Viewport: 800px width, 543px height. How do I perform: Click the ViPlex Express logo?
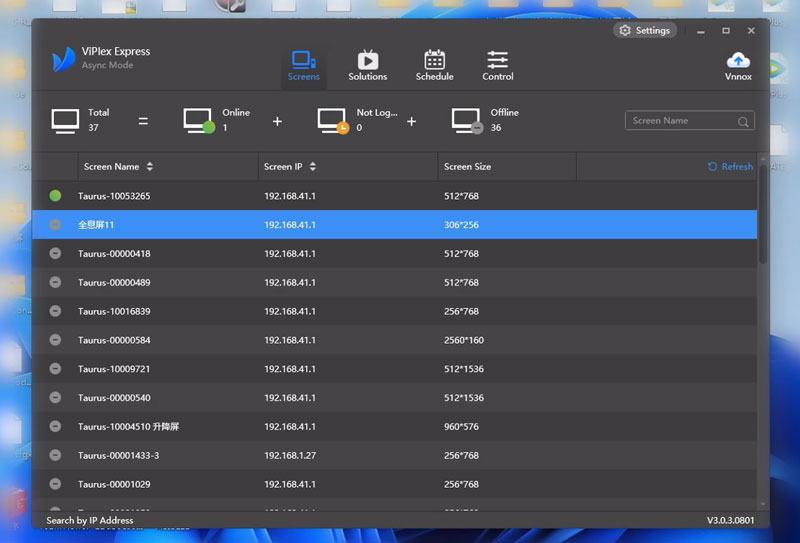(64, 59)
